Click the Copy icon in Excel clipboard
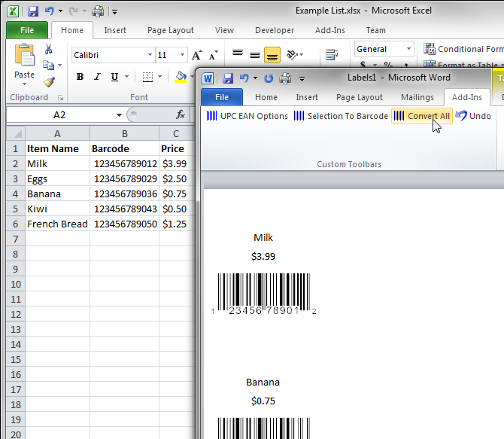The height and width of the screenshot is (439, 504). coord(49,66)
